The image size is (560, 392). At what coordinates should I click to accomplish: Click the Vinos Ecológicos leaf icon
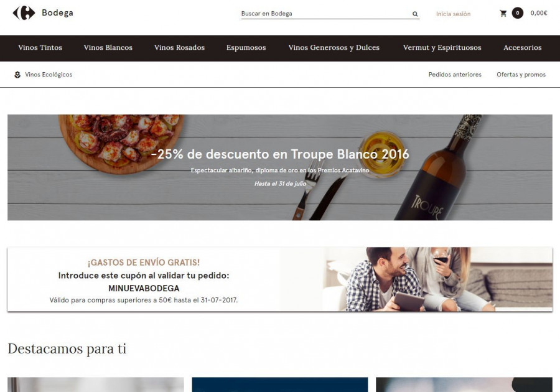pos(17,75)
